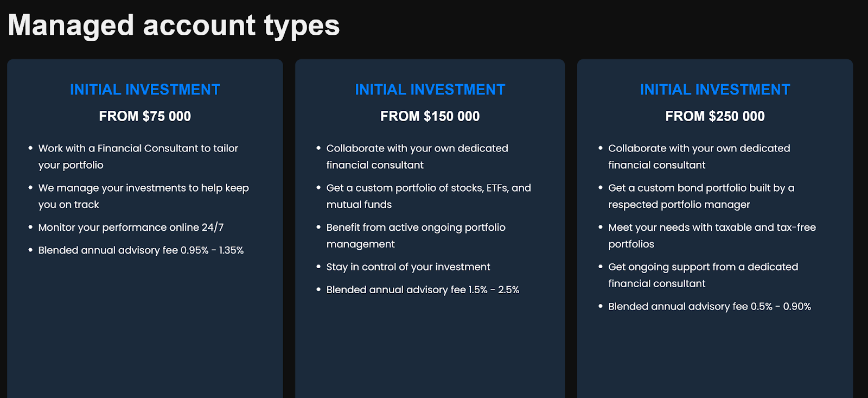Click 'Get ongoing support from a dedicated' item

click(x=703, y=275)
